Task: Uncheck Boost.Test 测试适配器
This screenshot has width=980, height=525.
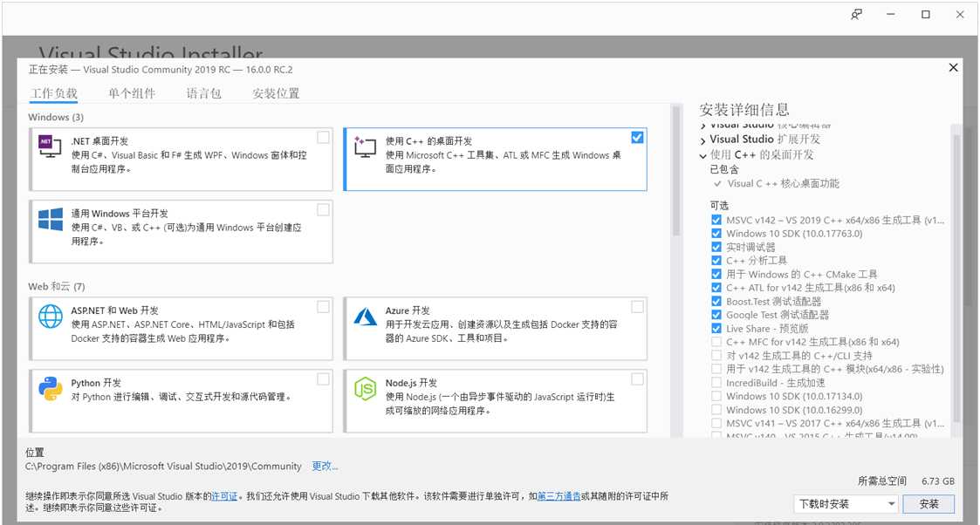Action: click(716, 302)
